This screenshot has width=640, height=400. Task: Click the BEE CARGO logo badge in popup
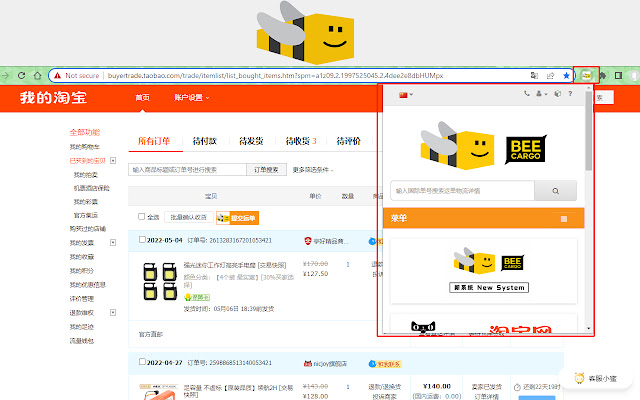point(526,150)
